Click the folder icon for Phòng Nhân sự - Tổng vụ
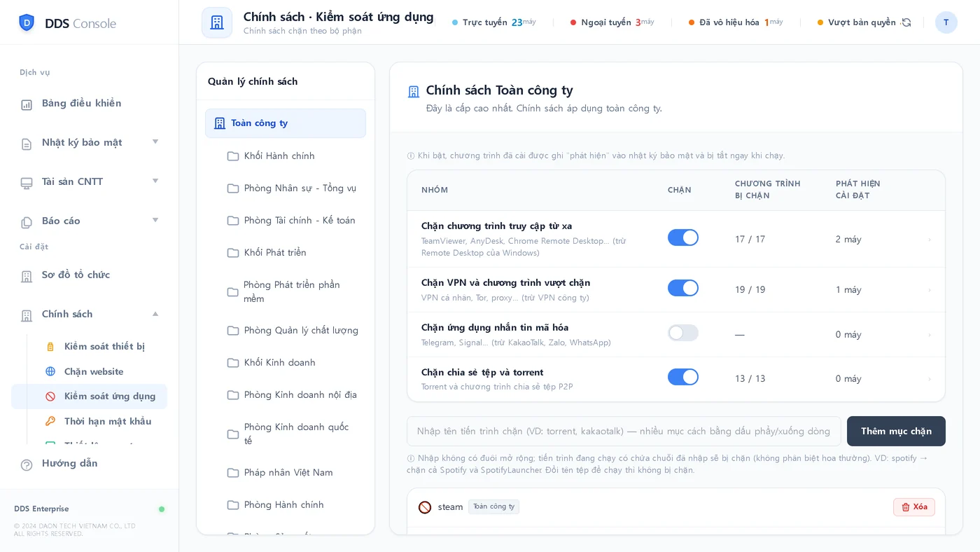The width and height of the screenshot is (980, 552). pyautogui.click(x=233, y=188)
